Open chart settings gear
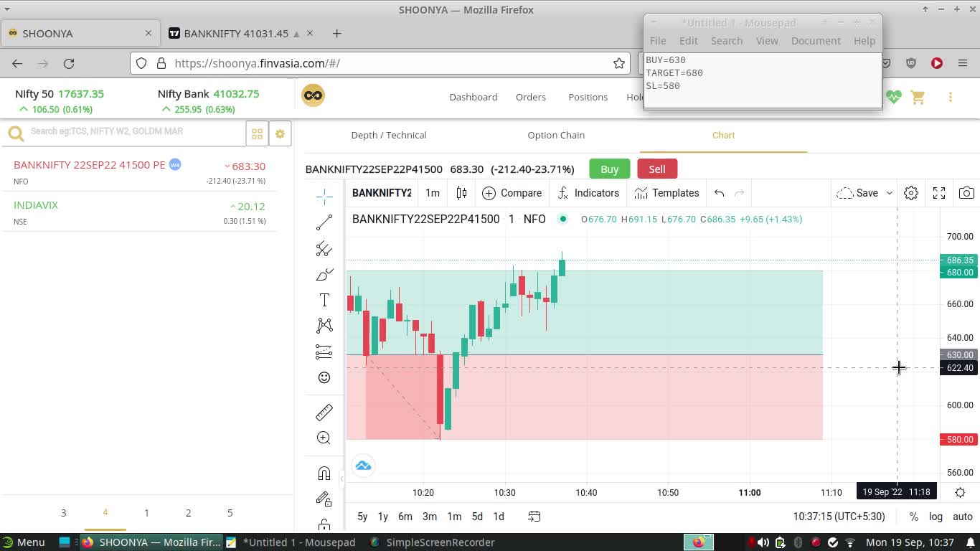This screenshot has width=980, height=551. pyautogui.click(x=911, y=193)
